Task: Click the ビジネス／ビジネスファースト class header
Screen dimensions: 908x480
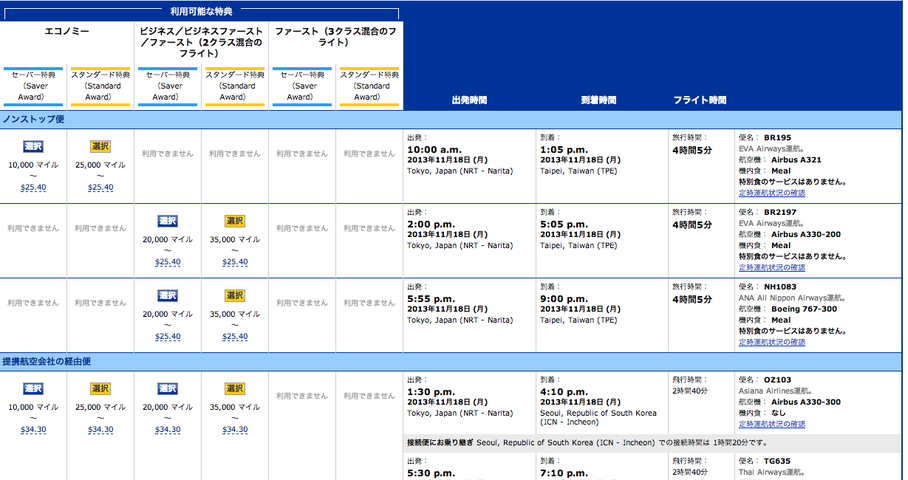Action: point(201,42)
